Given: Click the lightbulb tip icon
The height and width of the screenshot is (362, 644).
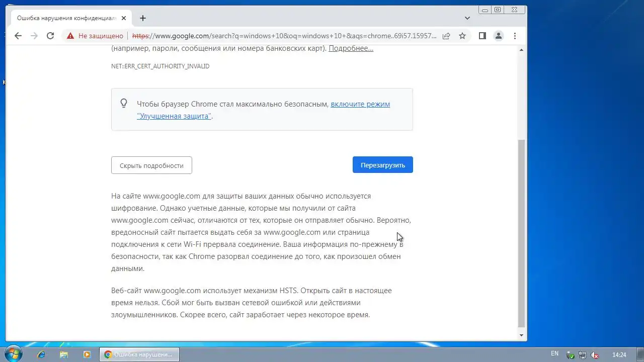Looking at the screenshot, I should (124, 103).
